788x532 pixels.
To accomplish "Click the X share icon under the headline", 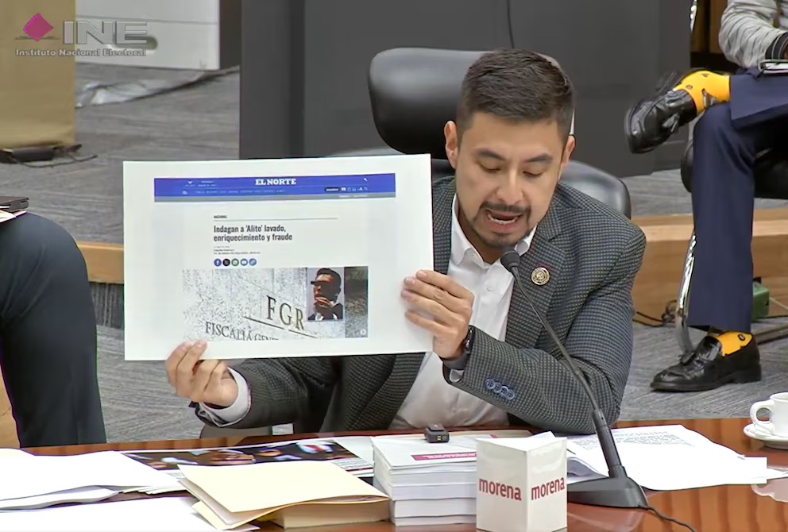I will (226, 262).
